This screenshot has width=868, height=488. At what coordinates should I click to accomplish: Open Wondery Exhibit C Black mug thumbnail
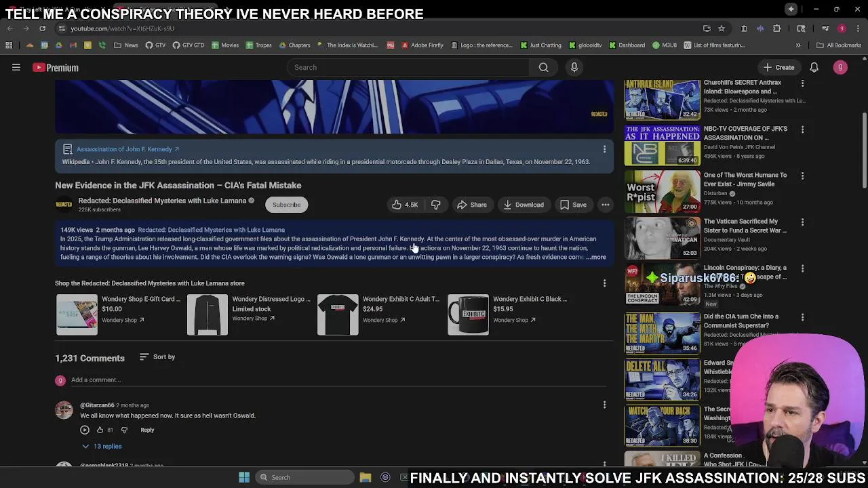tap(468, 314)
